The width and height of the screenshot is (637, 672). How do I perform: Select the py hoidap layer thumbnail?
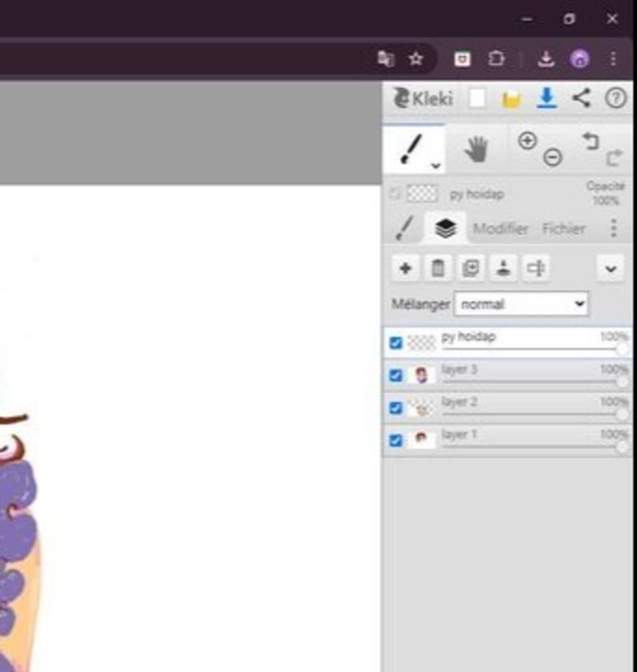click(421, 343)
